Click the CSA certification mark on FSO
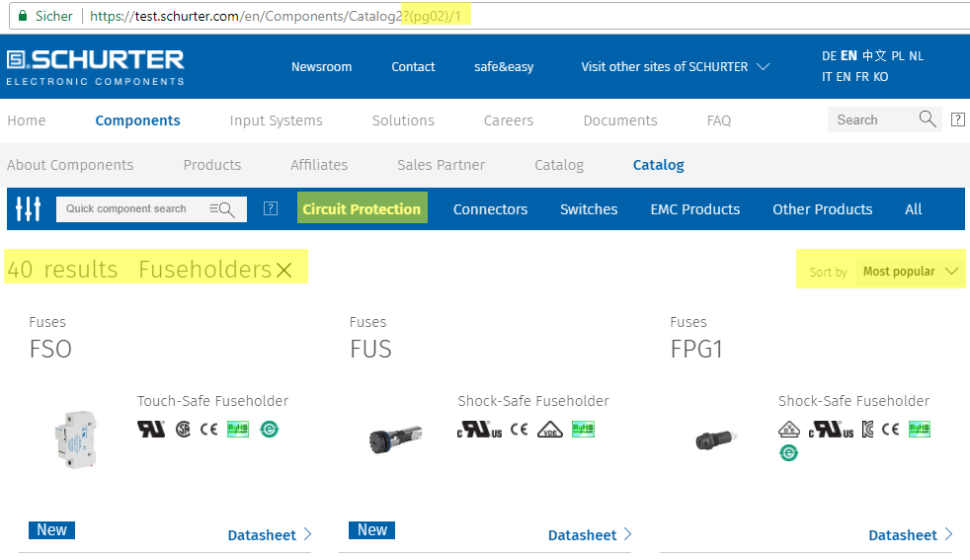Screen dimensions: 970x560 [183, 429]
